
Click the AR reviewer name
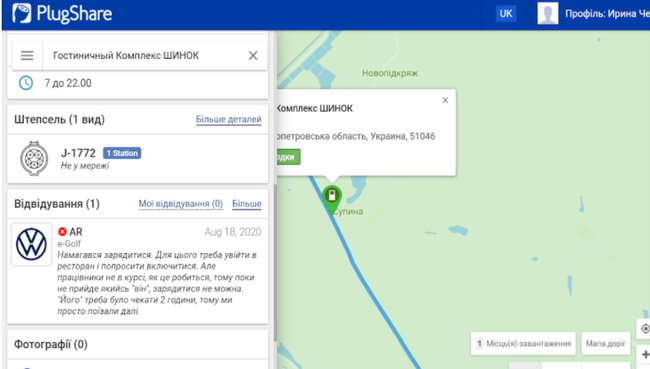[x=76, y=231]
